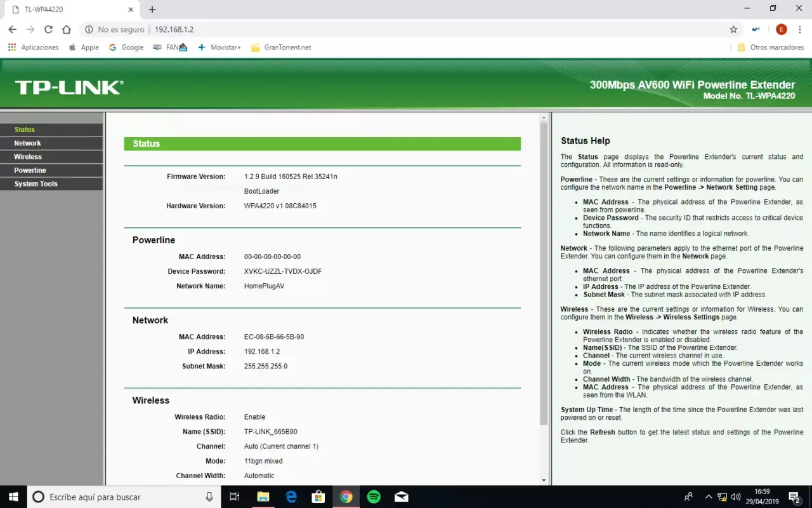This screenshot has height=508, width=812.
Task: Select the powerline MAC 00-00-00-00-00-00
Action: tap(272, 257)
